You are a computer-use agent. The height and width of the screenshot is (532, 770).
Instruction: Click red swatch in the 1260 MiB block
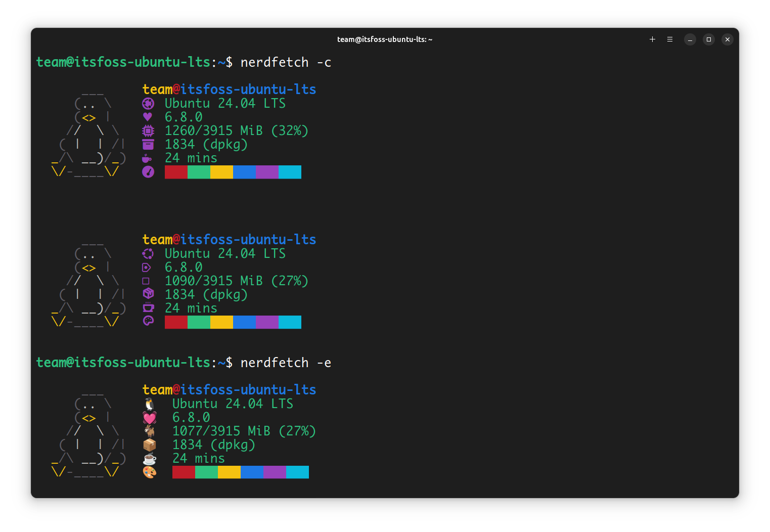tap(176, 172)
